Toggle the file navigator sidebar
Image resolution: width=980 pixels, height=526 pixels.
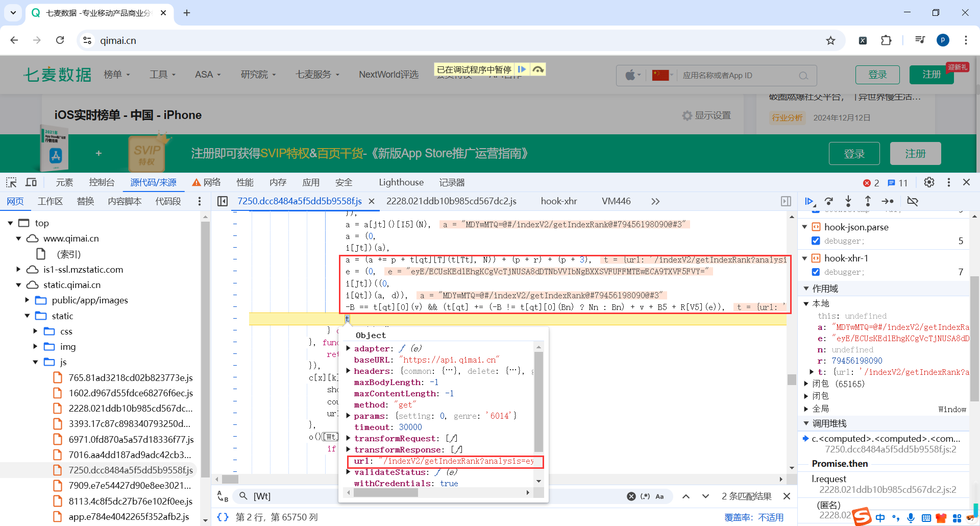click(x=223, y=201)
